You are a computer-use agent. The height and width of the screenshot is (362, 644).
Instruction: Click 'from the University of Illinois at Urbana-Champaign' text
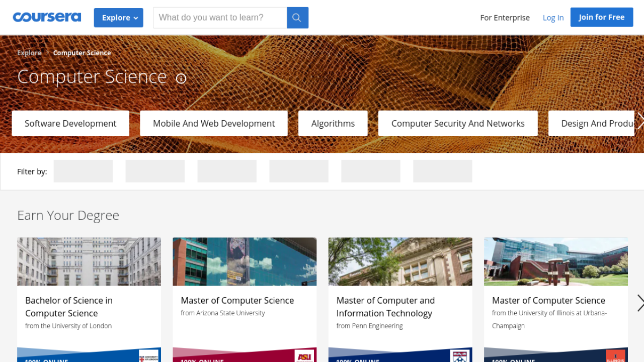(549, 319)
